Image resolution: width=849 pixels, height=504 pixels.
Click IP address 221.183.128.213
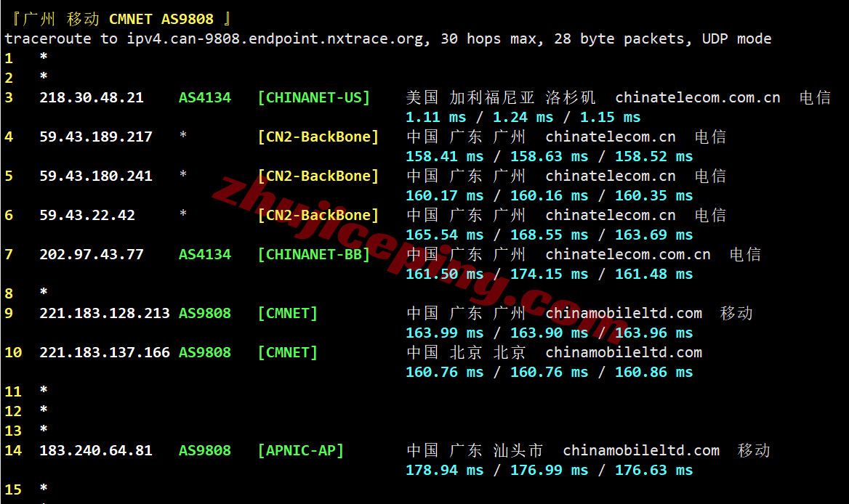pyautogui.click(x=105, y=314)
